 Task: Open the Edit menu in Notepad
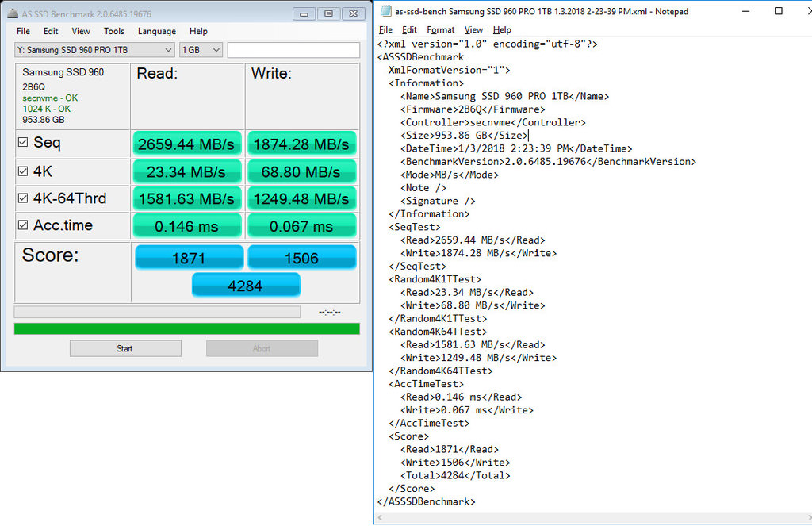pyautogui.click(x=409, y=30)
